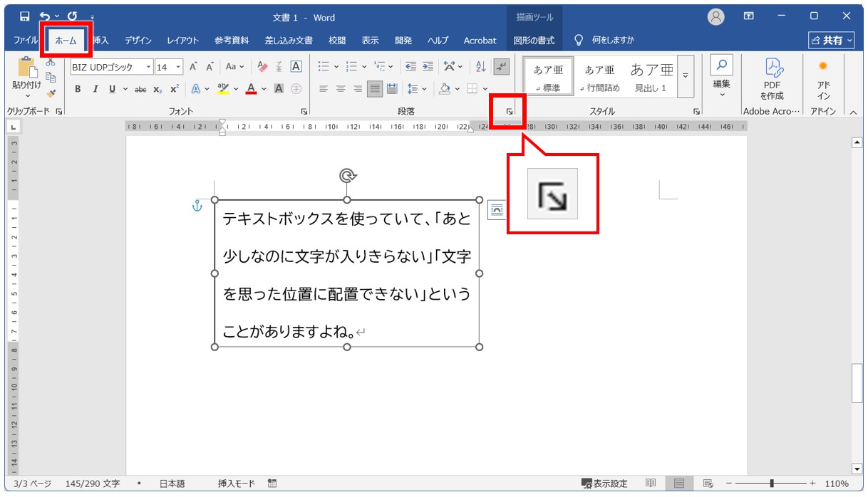Switch to the Insert (挿入) tab
Viewport: 868px width, 497px height.
pyautogui.click(x=100, y=41)
